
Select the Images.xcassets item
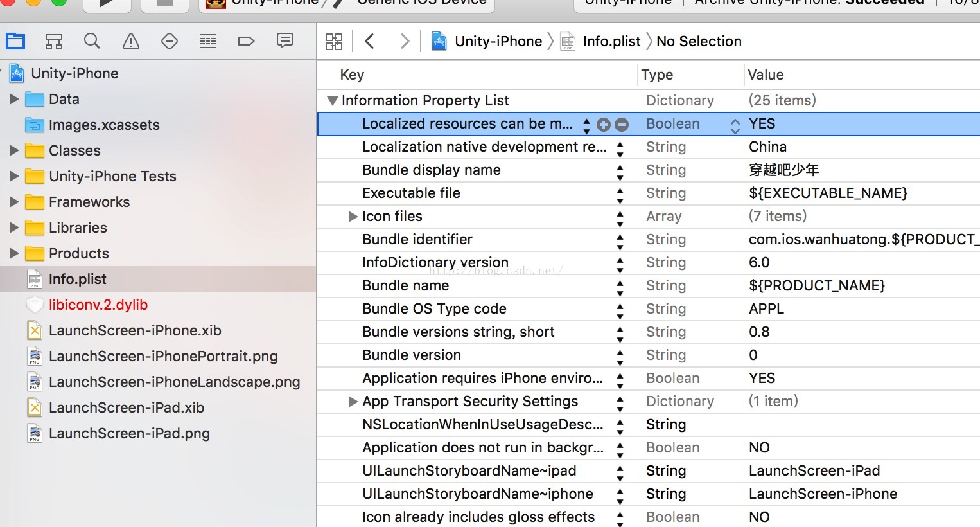104,125
